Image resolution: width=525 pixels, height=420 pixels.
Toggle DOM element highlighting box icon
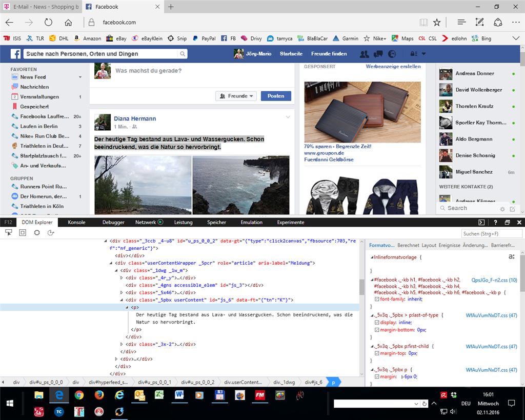23,232
